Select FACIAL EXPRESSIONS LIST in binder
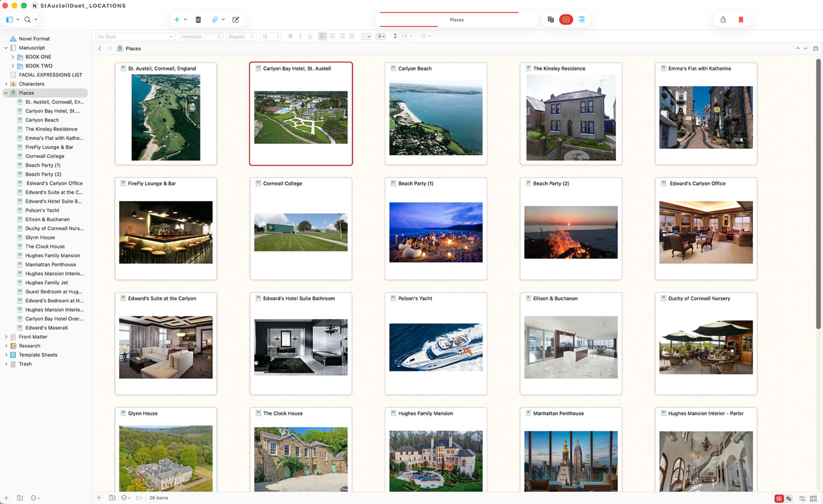The width and height of the screenshot is (823, 504). click(50, 75)
